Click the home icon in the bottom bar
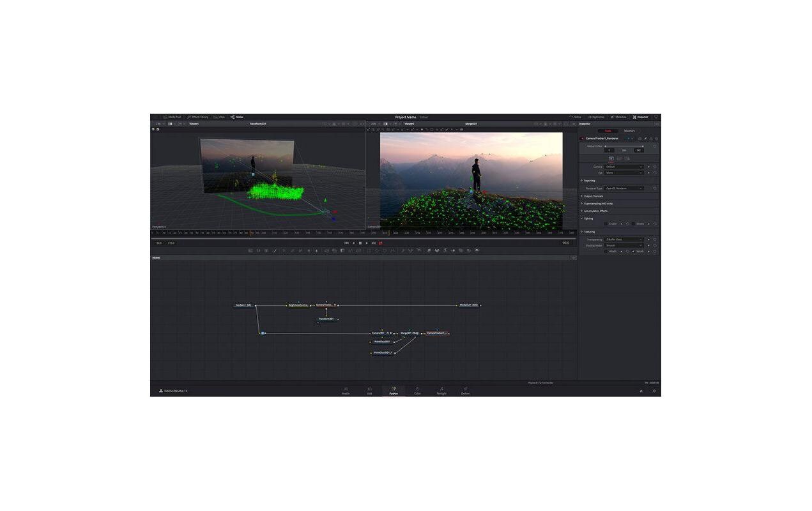812x511 pixels. tap(641, 391)
